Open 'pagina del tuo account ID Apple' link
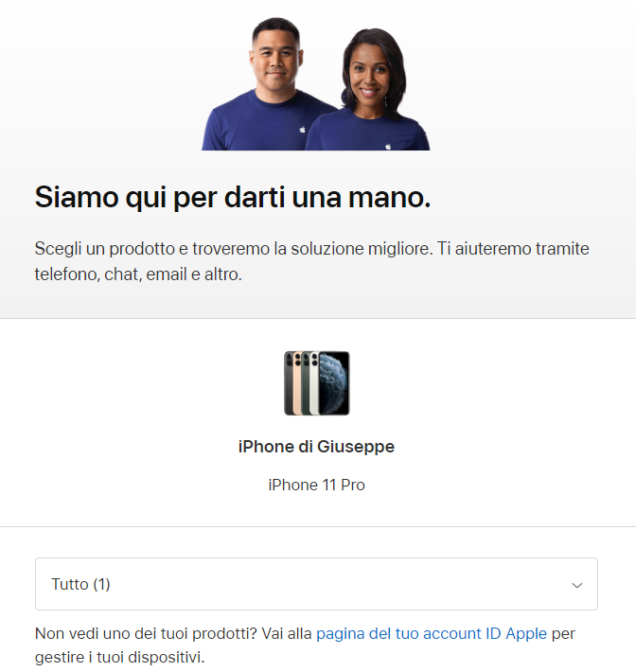Screen dimensions: 636x672 pos(432,633)
